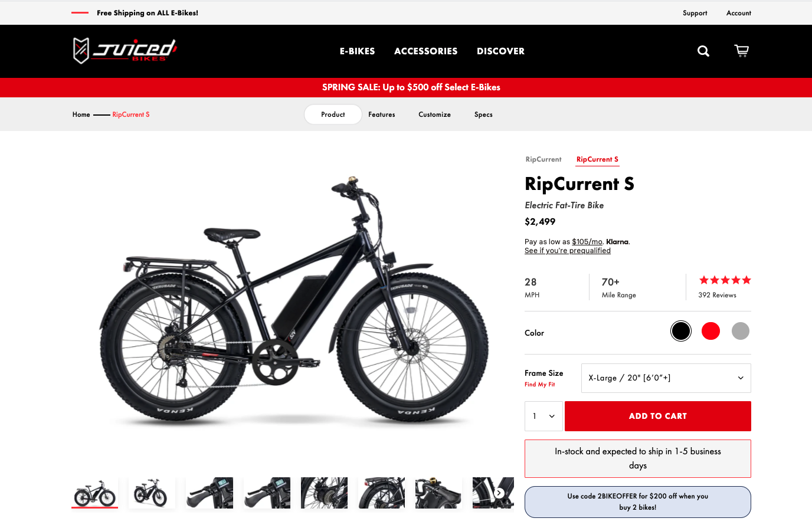Open the Find My Fit link
Viewport: 812px width, 528px height.
(x=540, y=385)
